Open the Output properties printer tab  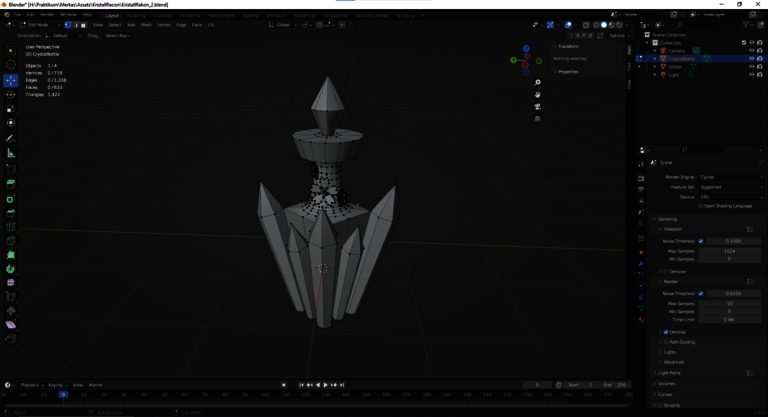[641, 190]
